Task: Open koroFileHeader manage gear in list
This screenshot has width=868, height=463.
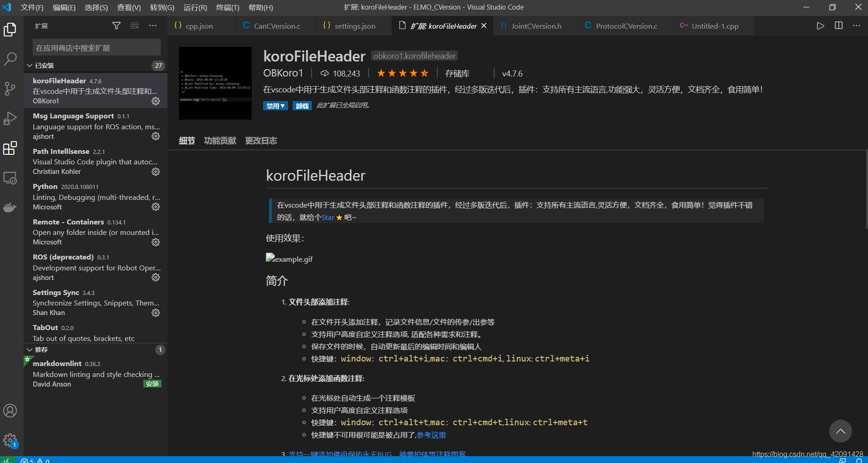Action: point(156,101)
